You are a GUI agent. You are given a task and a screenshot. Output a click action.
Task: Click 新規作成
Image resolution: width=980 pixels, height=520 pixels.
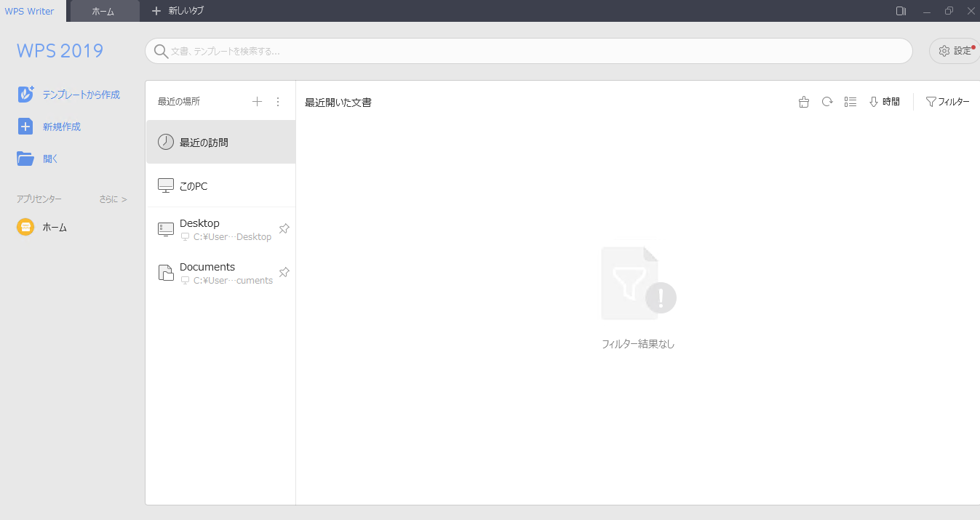tap(61, 127)
